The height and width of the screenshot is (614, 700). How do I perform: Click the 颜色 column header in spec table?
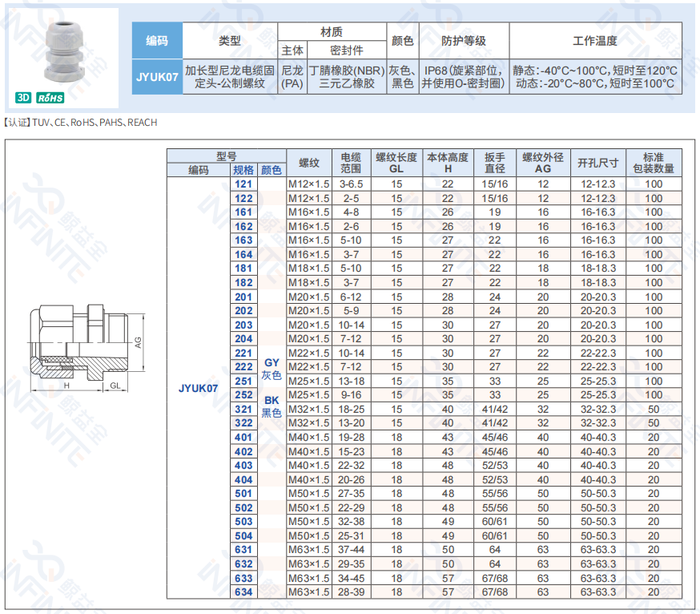click(272, 170)
